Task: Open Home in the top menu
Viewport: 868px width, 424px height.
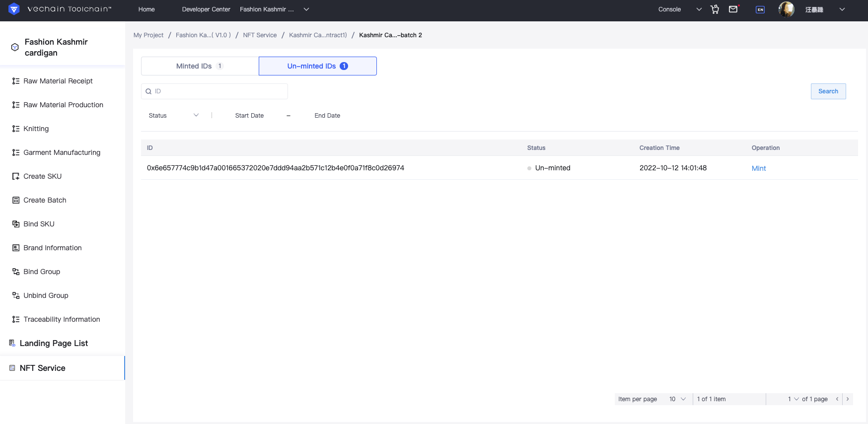Action: coord(146,9)
